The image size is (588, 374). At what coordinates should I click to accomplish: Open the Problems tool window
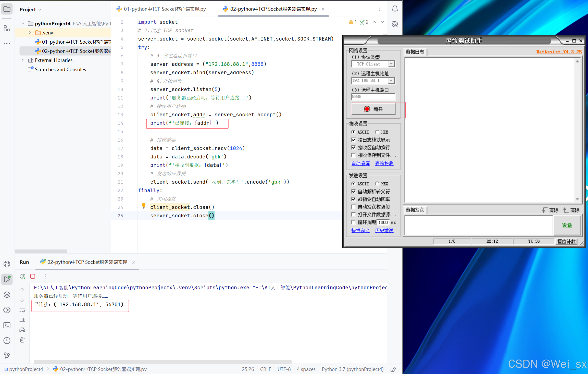coord(7,340)
